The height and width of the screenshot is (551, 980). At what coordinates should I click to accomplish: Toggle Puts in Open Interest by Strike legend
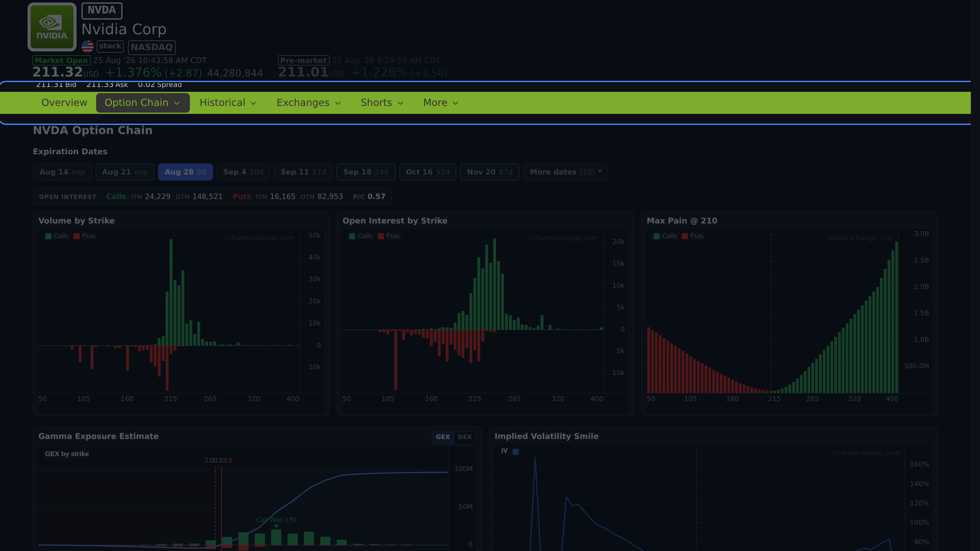(x=389, y=236)
